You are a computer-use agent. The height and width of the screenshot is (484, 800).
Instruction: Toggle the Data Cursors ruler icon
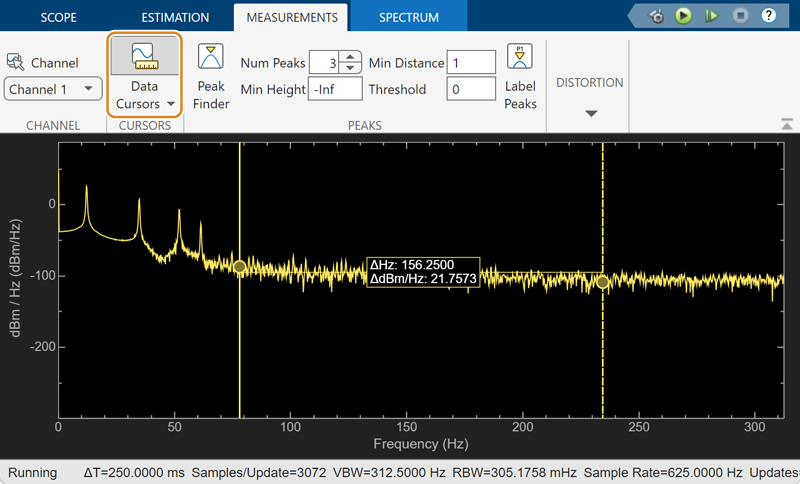[144, 56]
